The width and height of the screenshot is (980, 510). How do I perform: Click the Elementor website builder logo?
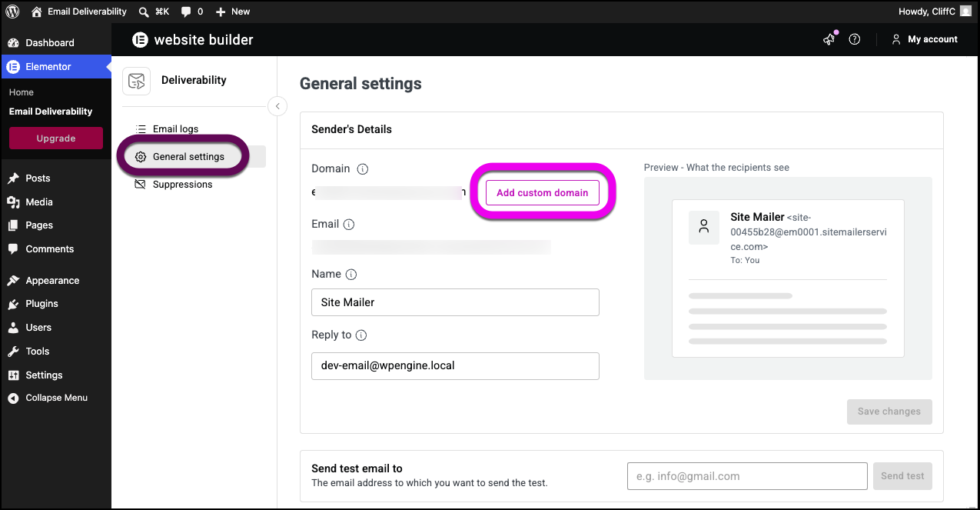(192, 40)
